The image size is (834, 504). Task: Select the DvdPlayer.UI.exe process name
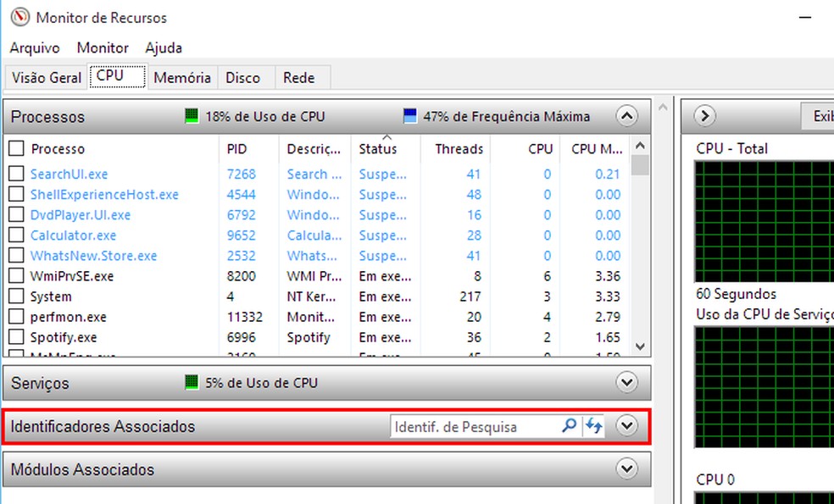(81, 215)
